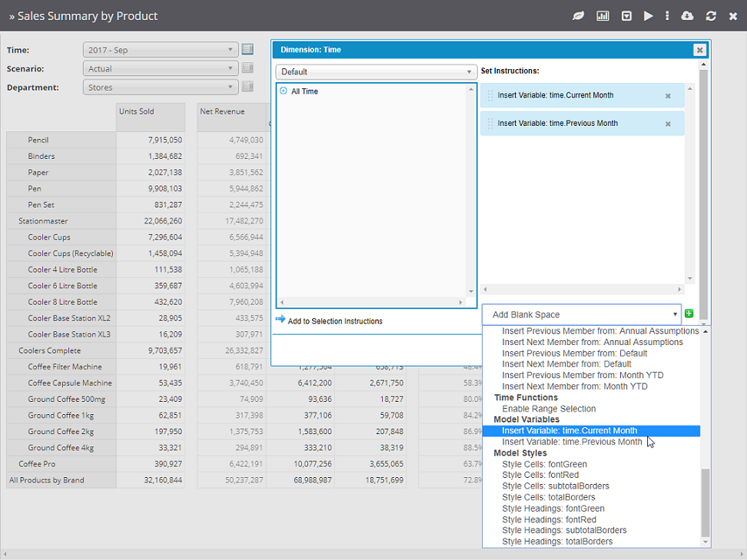Click green plus icon to add instruction

tap(689, 314)
